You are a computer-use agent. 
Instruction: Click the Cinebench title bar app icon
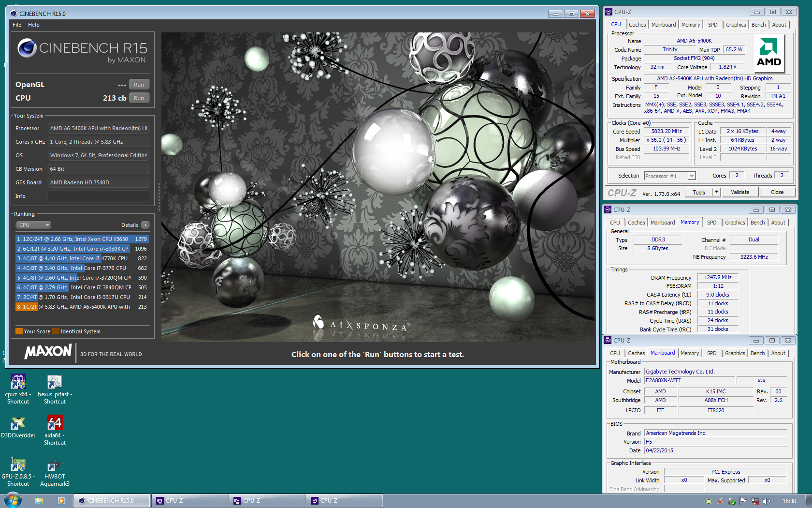pyautogui.click(x=14, y=14)
